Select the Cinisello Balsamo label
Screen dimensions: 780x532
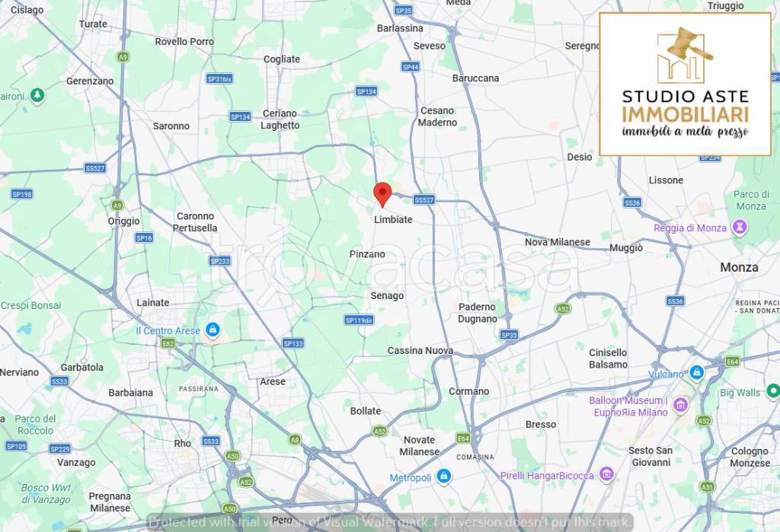608,358
